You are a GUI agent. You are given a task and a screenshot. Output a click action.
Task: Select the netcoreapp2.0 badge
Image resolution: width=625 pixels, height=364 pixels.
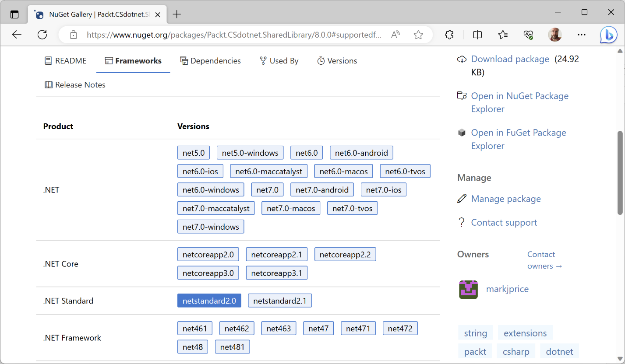pos(208,254)
